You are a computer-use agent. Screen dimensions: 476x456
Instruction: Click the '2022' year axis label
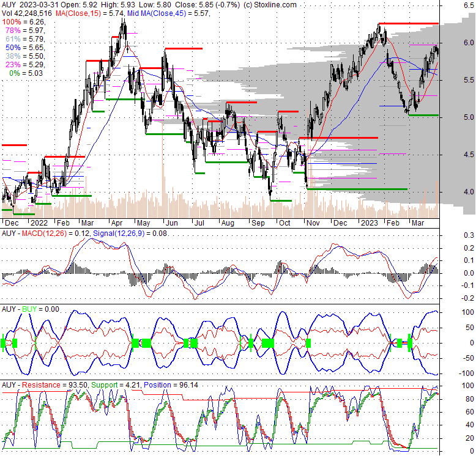tap(39, 223)
